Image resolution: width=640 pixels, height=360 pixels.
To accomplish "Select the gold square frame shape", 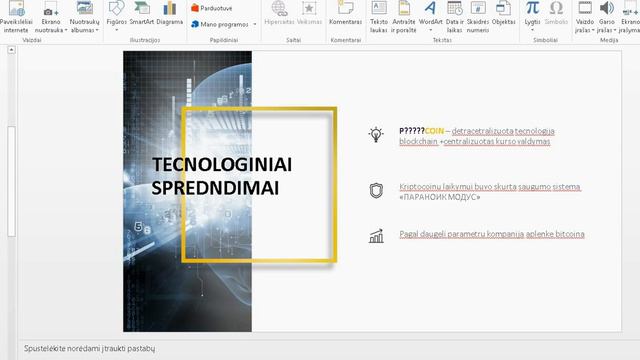I will tap(259, 184).
